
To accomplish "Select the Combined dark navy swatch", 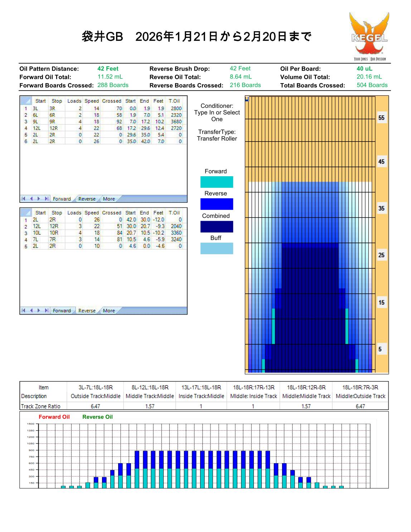I will [217, 227].
